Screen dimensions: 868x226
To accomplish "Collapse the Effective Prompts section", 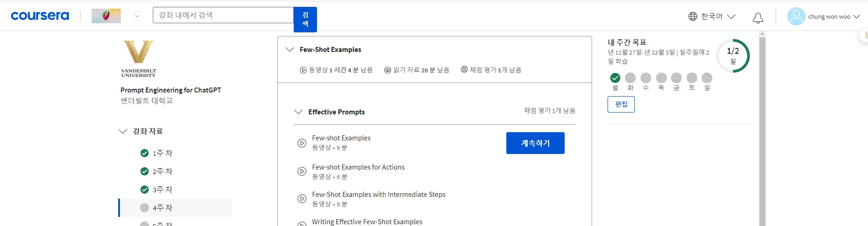I will tap(298, 112).
